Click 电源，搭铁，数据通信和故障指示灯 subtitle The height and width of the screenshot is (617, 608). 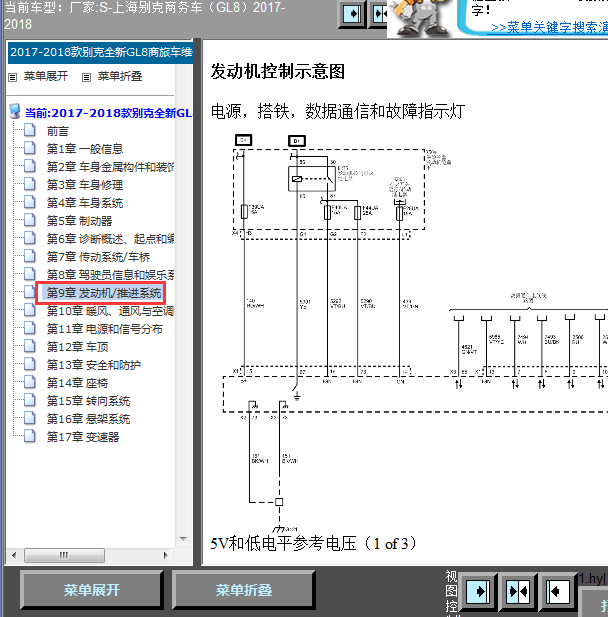pos(338,111)
